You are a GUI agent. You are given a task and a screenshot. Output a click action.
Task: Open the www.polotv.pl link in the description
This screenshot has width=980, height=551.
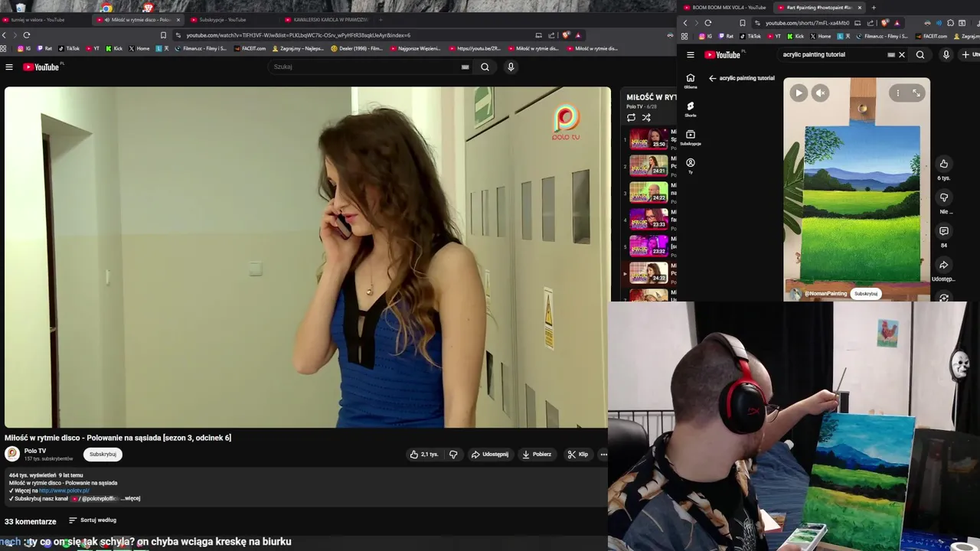[64, 491]
